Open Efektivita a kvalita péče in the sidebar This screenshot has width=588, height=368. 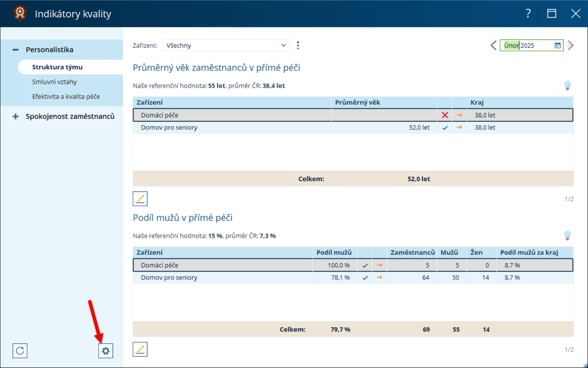[66, 96]
